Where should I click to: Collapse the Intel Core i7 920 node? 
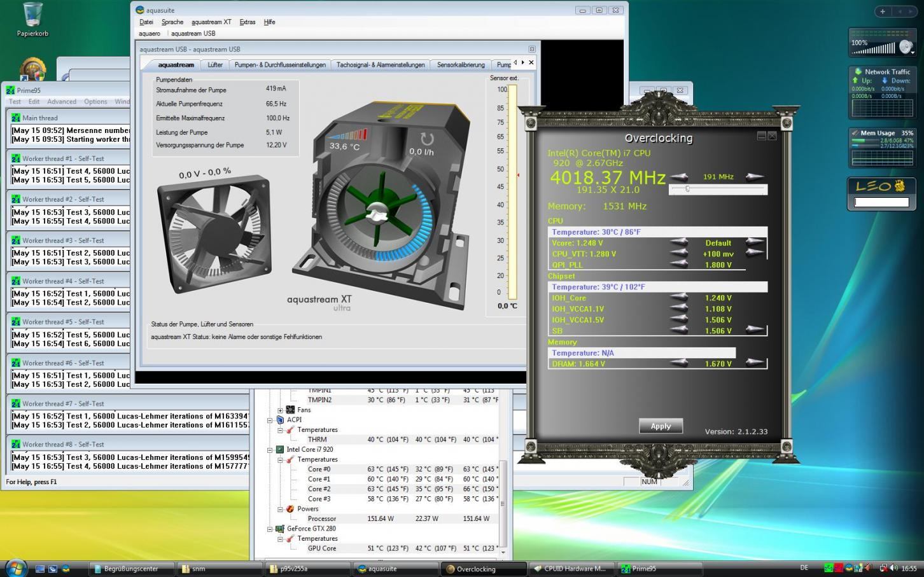(270, 450)
